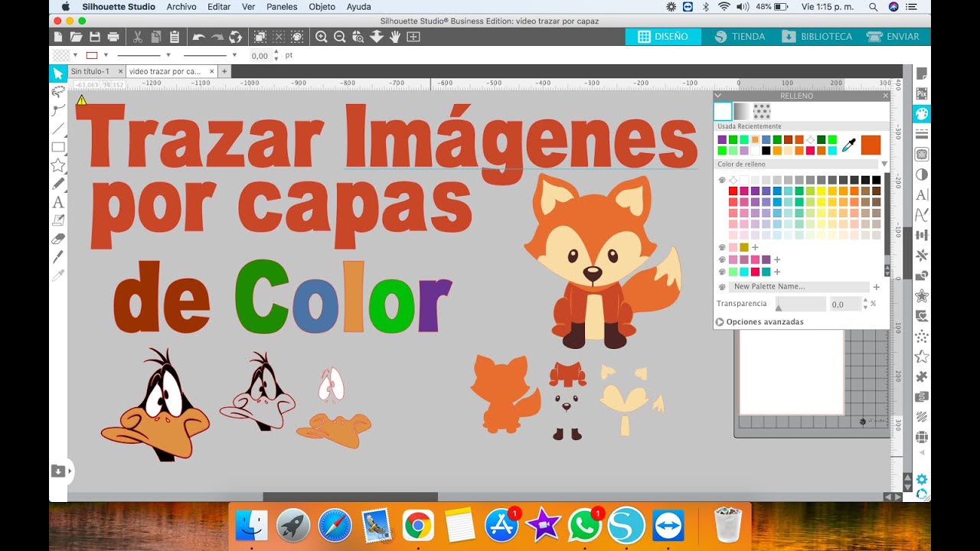980x551 pixels.
Task: Open the Library drawer icon at the bottom left
Action: click(58, 471)
